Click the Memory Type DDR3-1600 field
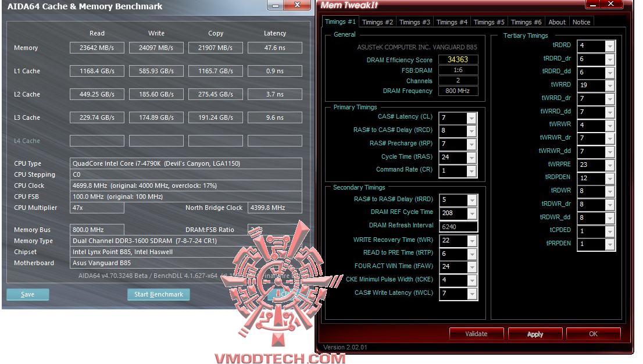Image resolution: width=643 pixels, height=364 pixels. (x=186, y=241)
